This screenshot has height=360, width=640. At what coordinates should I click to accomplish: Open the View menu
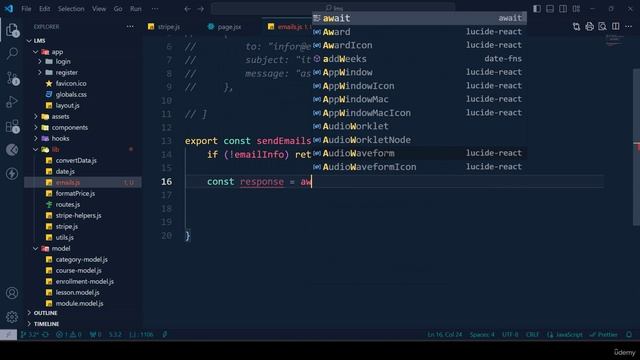tap(99, 9)
